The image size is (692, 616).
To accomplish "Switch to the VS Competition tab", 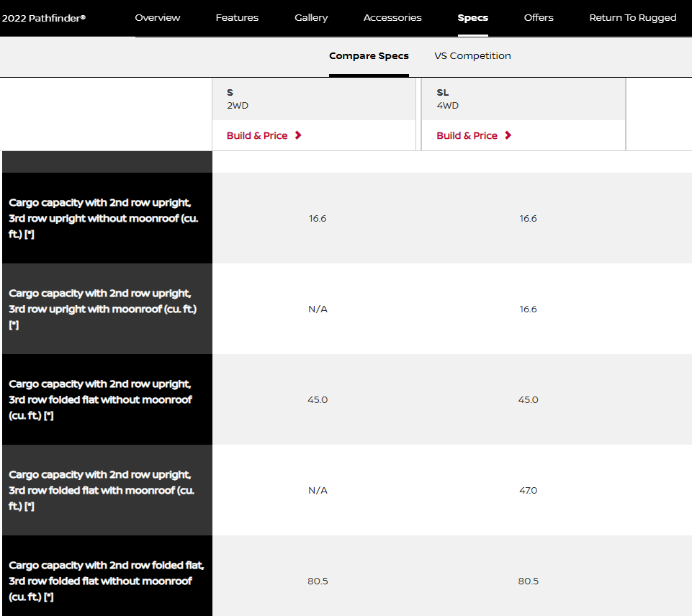I will point(472,56).
